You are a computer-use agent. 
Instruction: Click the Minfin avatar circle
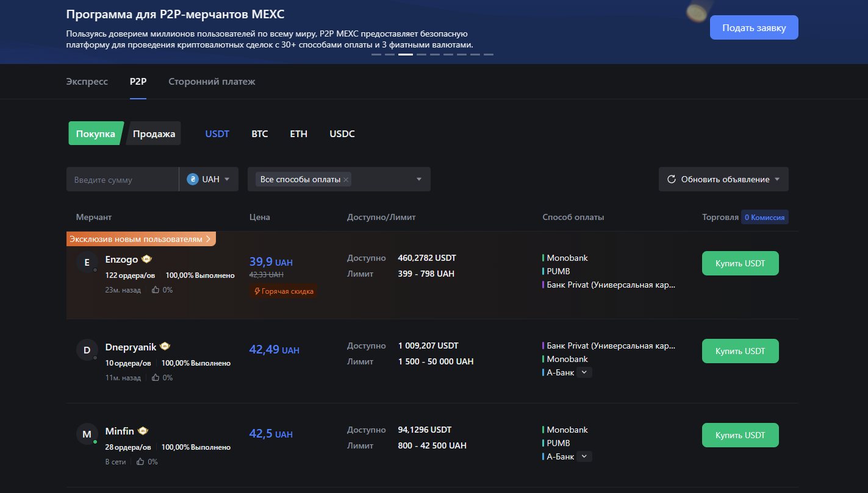click(87, 434)
